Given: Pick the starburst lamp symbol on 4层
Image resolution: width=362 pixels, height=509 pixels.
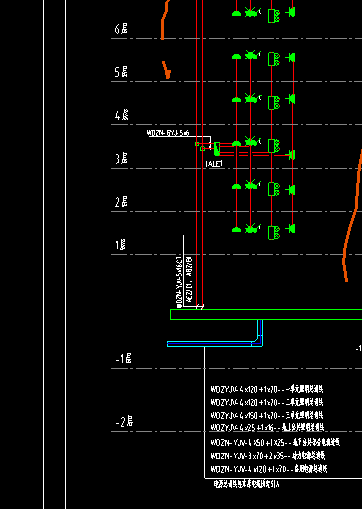Looking at the screenshot, I should tap(252, 98).
